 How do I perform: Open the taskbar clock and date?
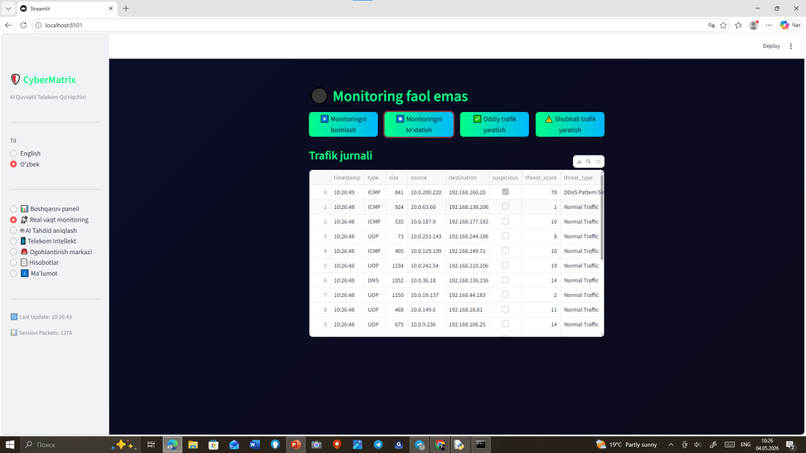pos(767,444)
